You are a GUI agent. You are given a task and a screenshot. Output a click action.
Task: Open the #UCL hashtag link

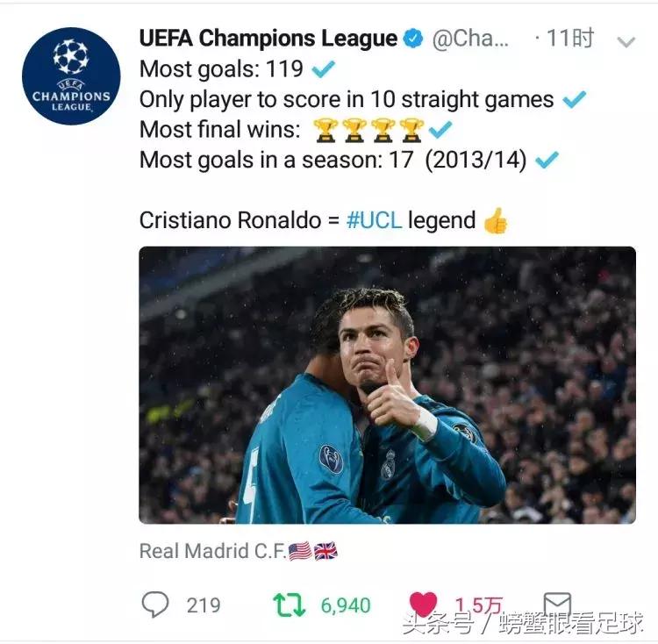374,220
